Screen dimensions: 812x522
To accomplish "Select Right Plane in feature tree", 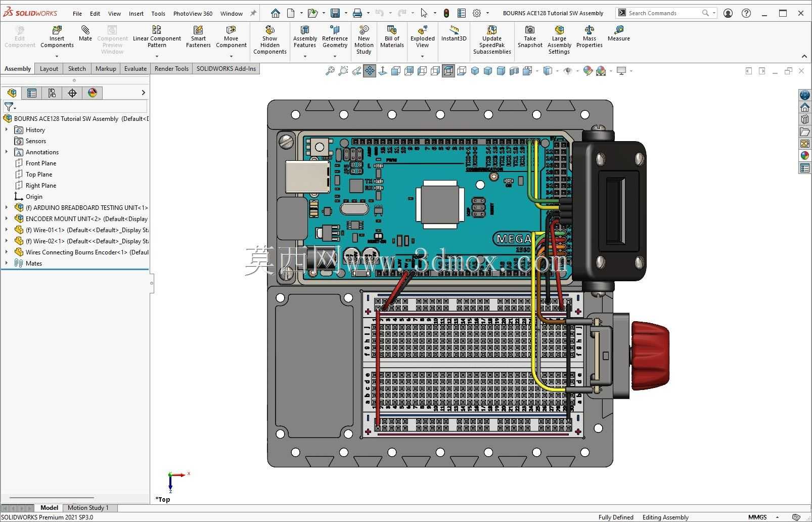I will click(41, 186).
